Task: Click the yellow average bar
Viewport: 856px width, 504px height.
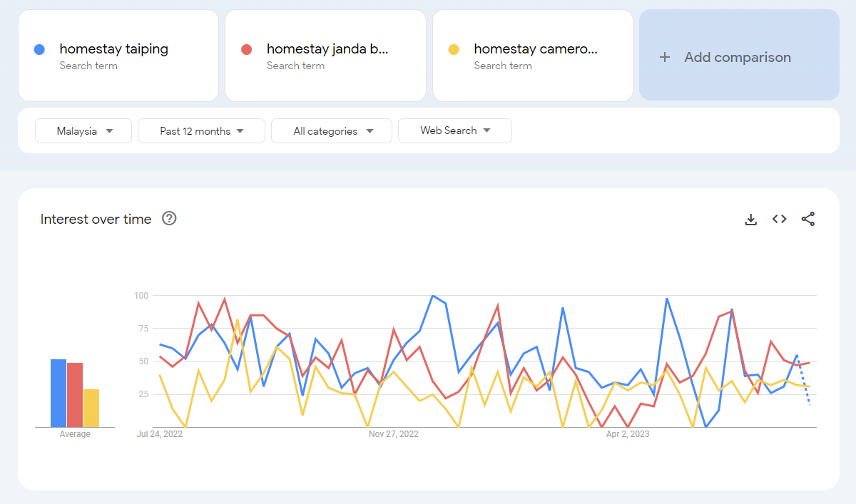Action: pos(91,408)
